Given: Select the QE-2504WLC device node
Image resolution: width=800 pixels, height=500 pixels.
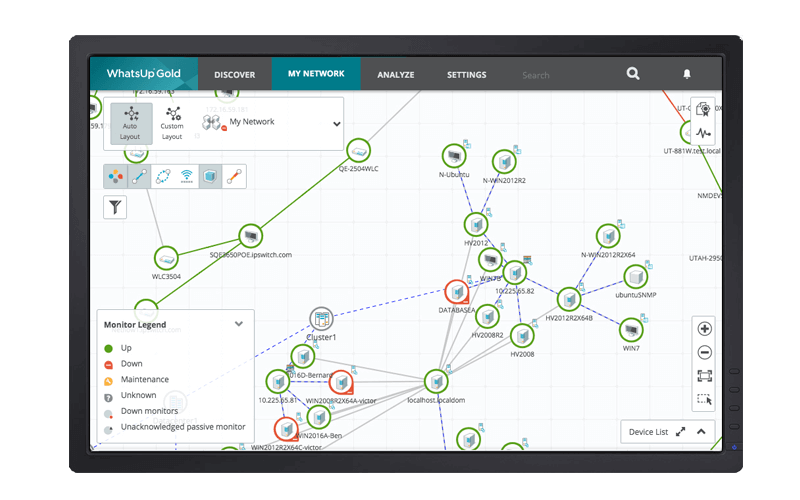Looking at the screenshot, I should point(358,151).
